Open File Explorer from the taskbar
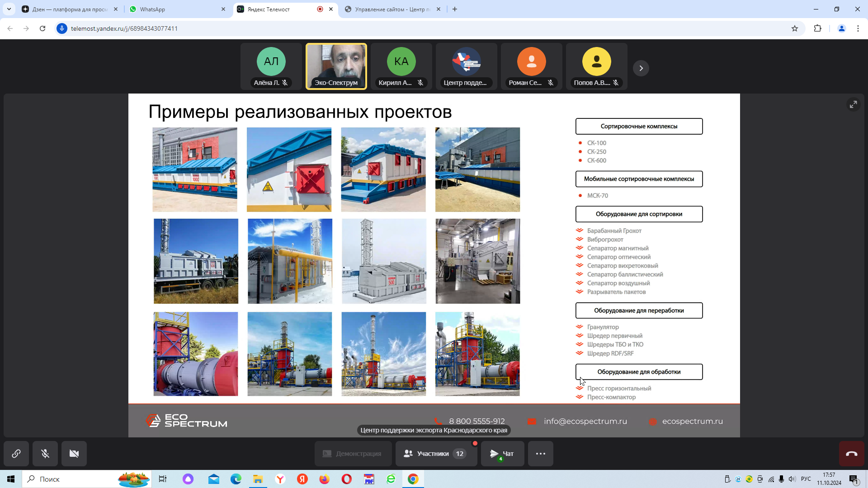 click(x=258, y=479)
